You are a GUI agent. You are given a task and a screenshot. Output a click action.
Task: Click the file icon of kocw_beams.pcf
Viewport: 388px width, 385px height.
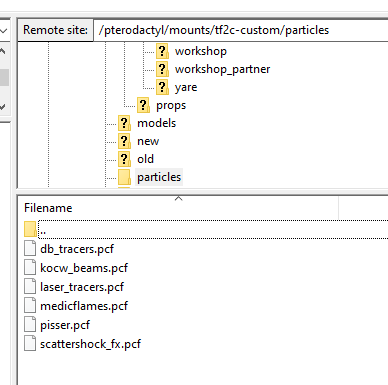point(30,268)
